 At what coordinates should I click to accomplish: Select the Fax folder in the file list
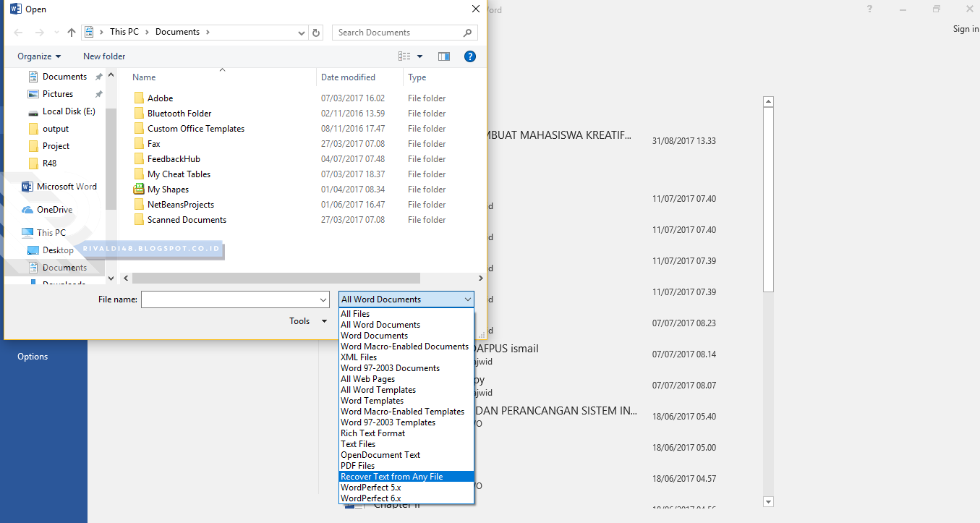[x=154, y=144]
